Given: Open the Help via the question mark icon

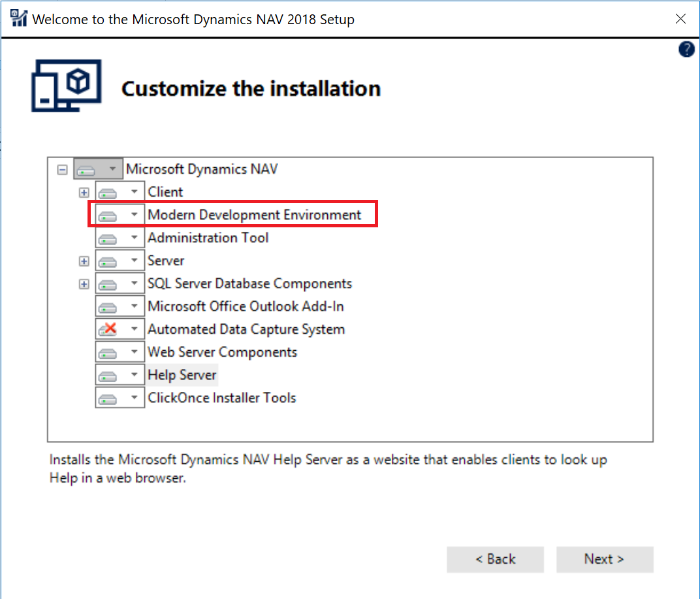Looking at the screenshot, I should point(686,49).
